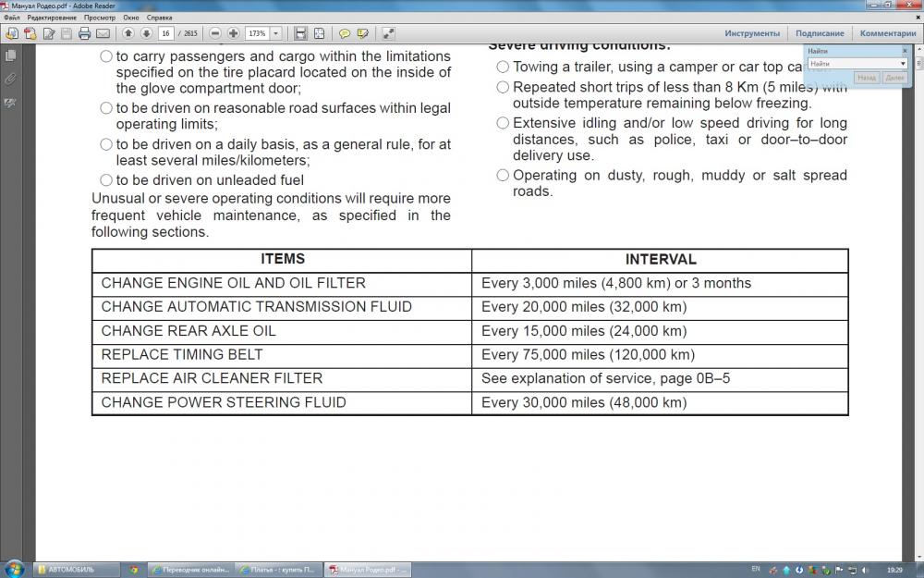
Task: Open the Просмотр menu
Action: point(100,18)
